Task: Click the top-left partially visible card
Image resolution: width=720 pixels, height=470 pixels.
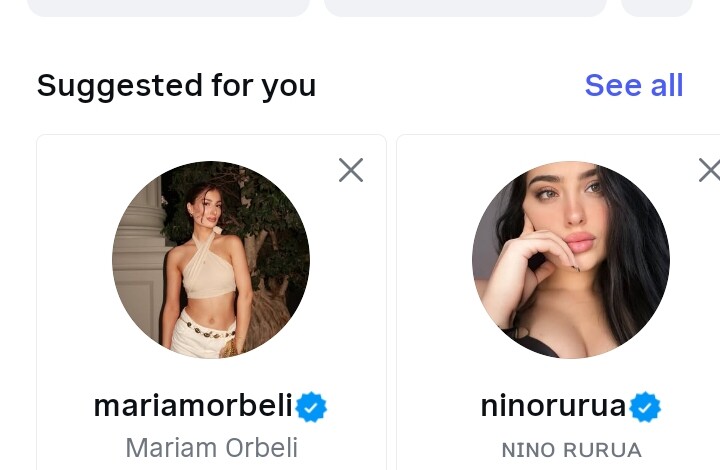Action: 168,7
